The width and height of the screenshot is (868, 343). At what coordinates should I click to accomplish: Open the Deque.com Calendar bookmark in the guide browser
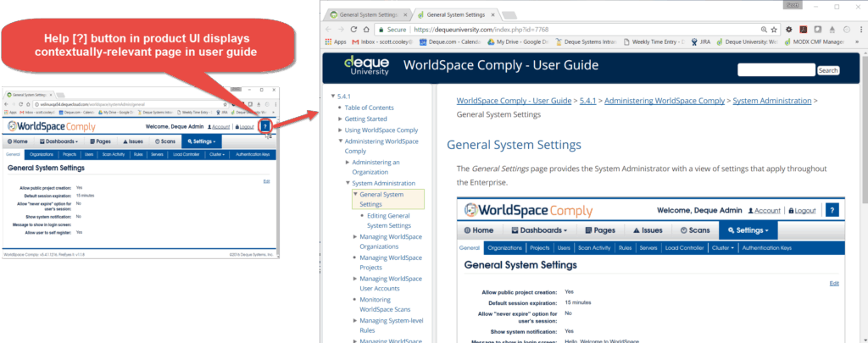[451, 41]
